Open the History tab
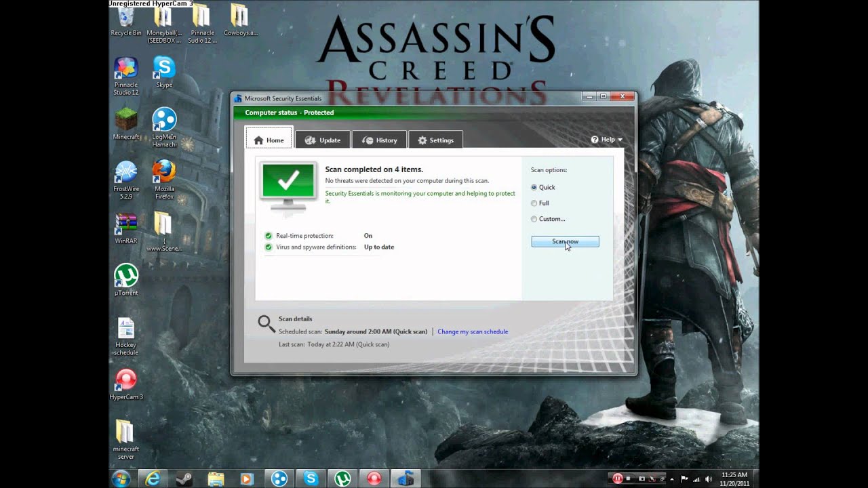This screenshot has height=488, width=868. coord(379,140)
